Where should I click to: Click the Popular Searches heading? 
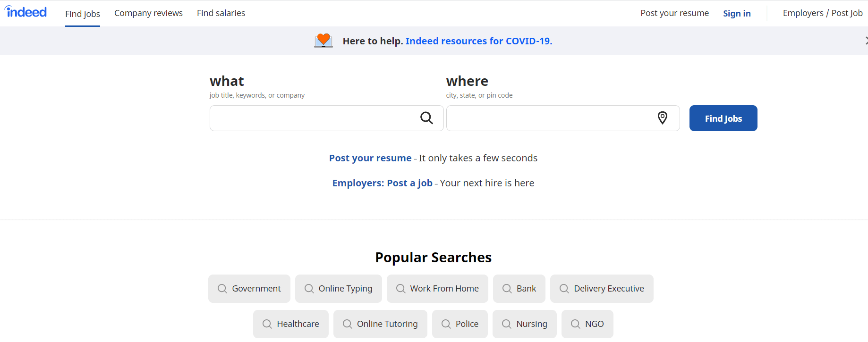click(434, 258)
